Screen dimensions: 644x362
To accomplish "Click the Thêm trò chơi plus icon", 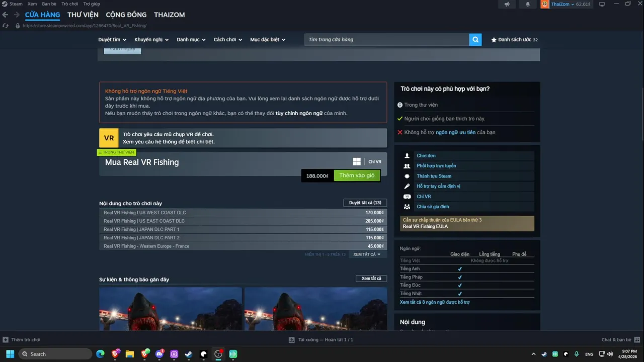I will (x=6, y=340).
